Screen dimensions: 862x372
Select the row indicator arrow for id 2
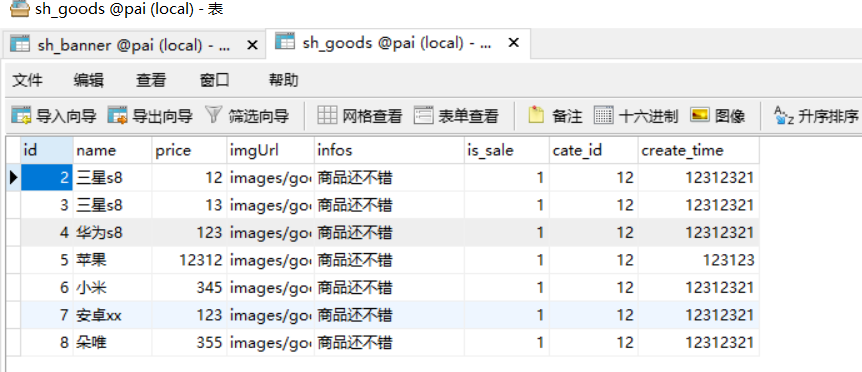coord(14,177)
